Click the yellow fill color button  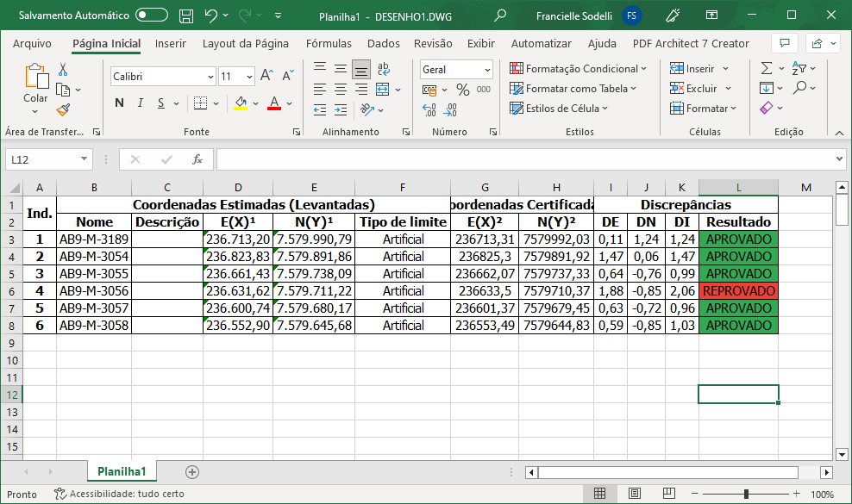tap(241, 103)
